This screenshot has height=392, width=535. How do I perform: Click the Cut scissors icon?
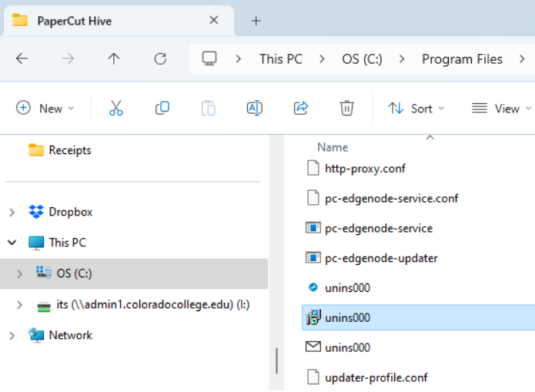[116, 109]
